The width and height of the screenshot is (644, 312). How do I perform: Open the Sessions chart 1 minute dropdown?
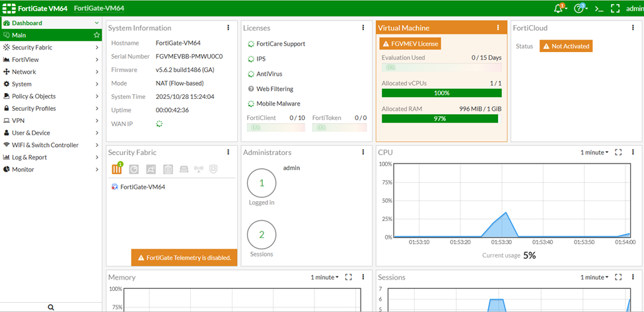click(x=594, y=277)
